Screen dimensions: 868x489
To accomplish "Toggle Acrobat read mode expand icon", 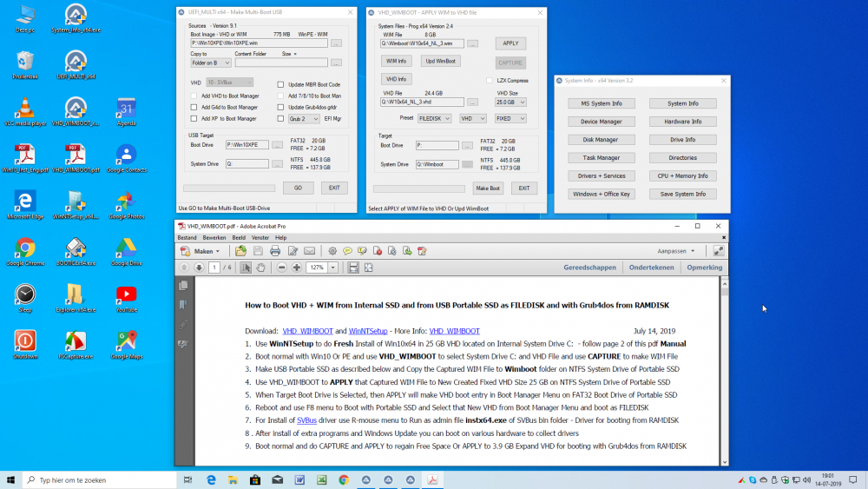I will coord(719,251).
